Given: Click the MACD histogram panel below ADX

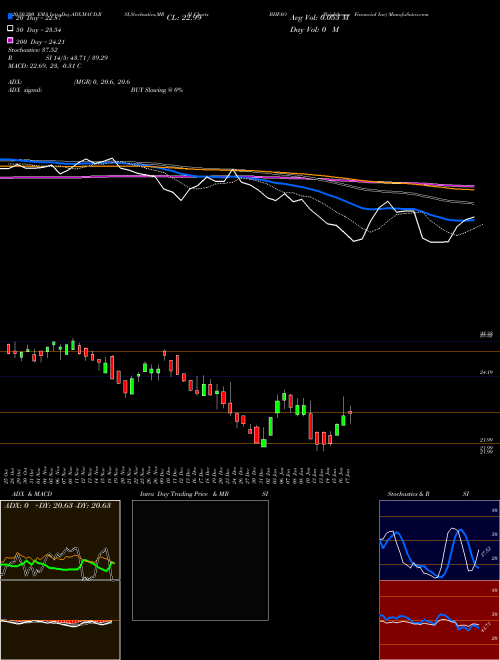Looking at the screenshot, I should click(x=60, y=620).
